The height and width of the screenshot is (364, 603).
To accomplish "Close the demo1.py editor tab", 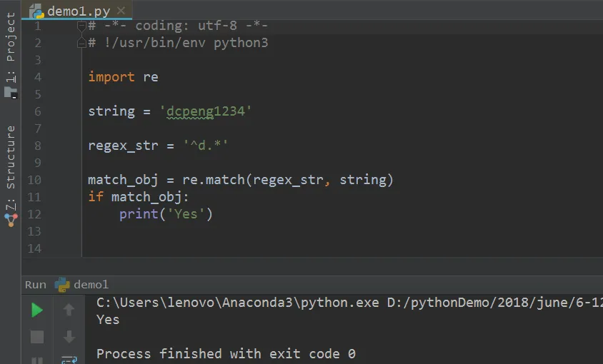I will click(x=121, y=11).
